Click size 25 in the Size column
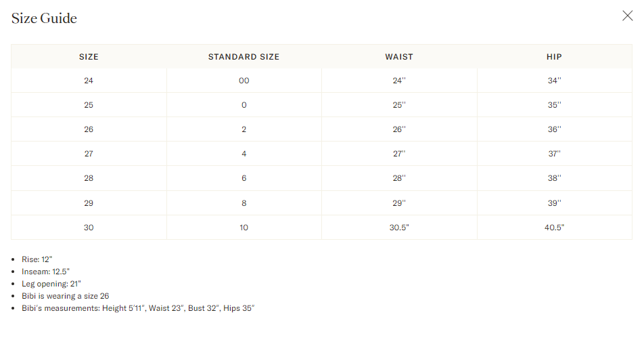 (89, 105)
